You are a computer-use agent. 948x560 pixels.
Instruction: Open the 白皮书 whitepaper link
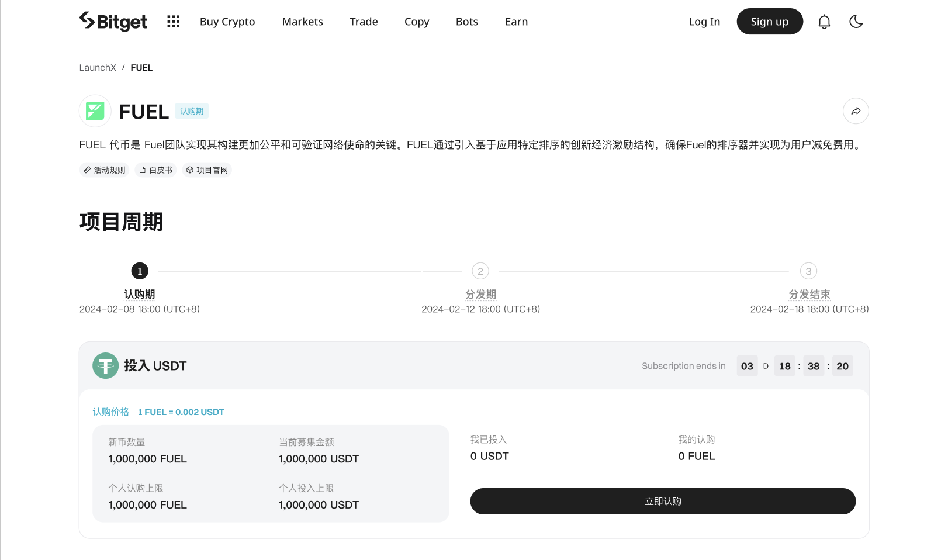(x=156, y=170)
